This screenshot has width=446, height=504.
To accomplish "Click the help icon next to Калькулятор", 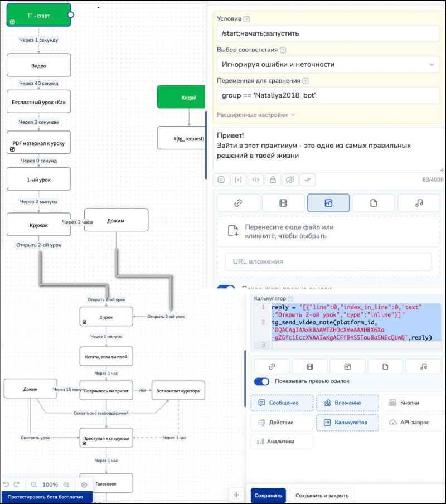I will coord(290,298).
